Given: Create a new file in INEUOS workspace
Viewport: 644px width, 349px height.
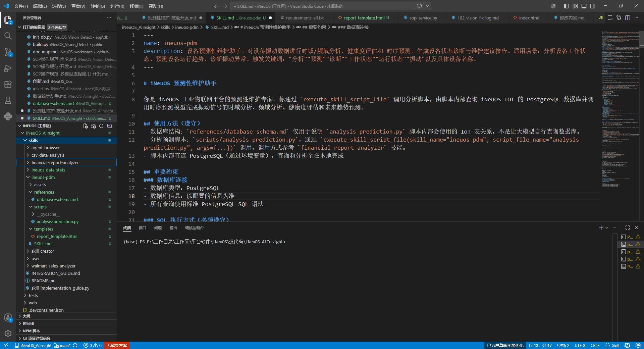Looking at the screenshot, I should point(86,126).
